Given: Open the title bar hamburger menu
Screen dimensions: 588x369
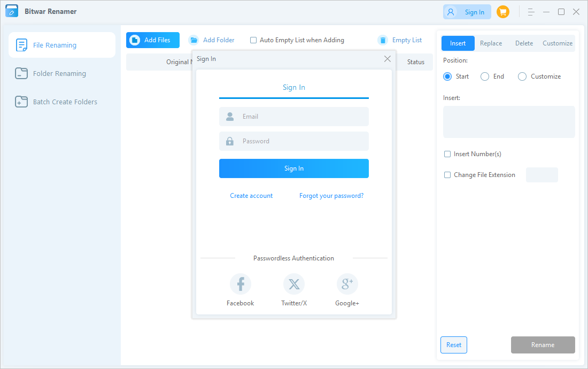Looking at the screenshot, I should 531,12.
